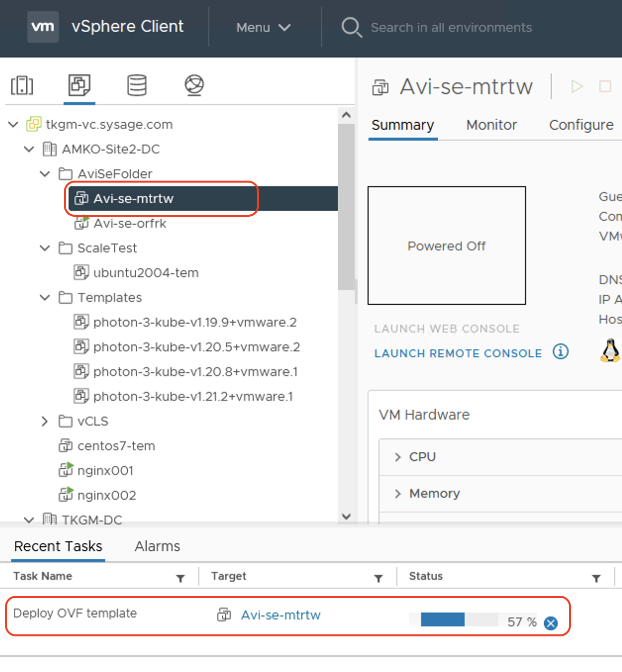Collapse the tkgm-vc.sysage.com tree node
This screenshot has width=622, height=672.
pos(13,124)
